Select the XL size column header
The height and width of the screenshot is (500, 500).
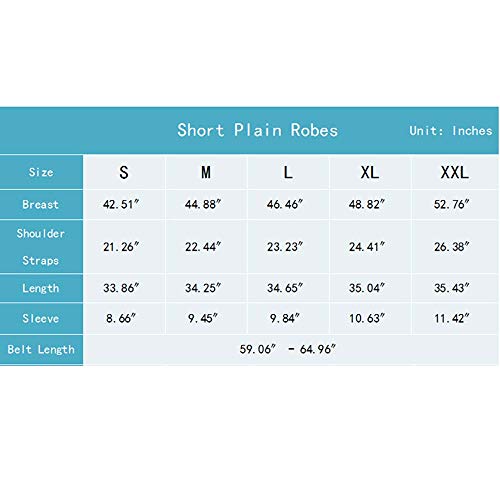(370, 172)
